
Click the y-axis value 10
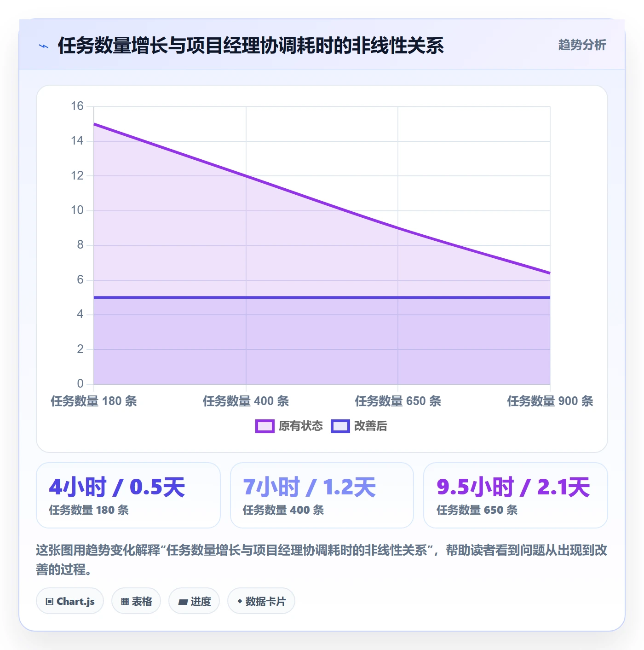[x=77, y=210]
